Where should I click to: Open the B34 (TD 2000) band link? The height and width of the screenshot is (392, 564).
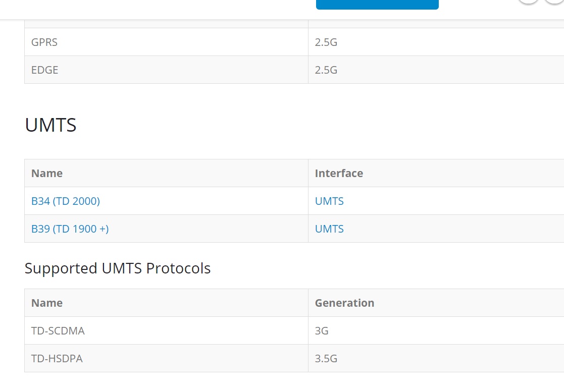(66, 201)
